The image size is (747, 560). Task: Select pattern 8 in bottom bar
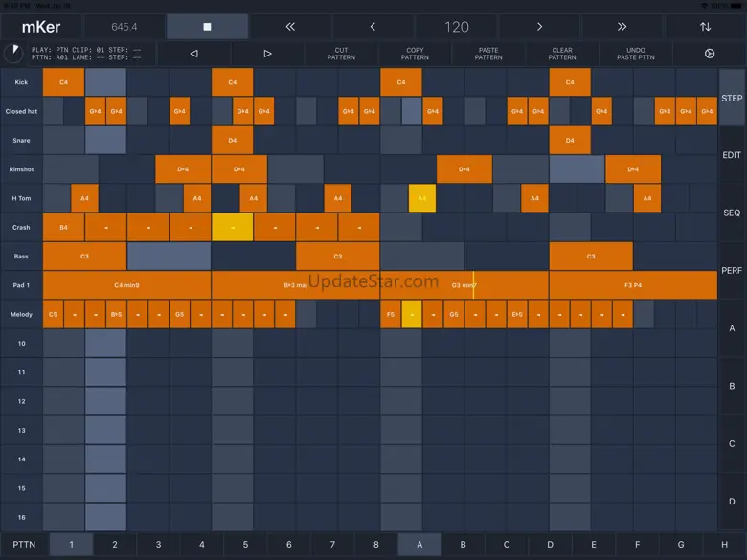[375, 545]
